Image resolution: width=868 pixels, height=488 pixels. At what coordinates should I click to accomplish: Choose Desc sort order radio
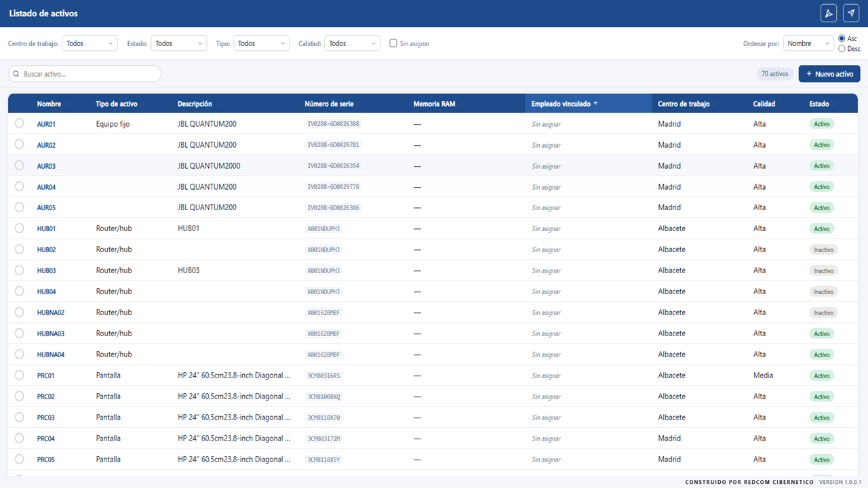point(842,49)
